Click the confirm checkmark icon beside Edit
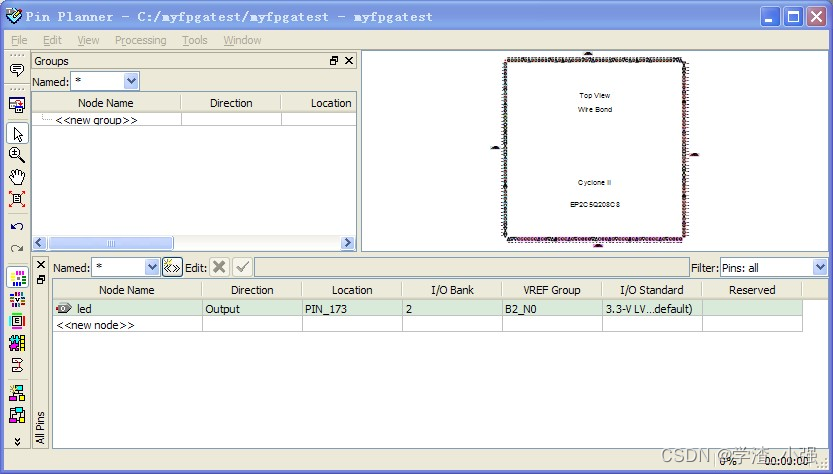 (242, 267)
